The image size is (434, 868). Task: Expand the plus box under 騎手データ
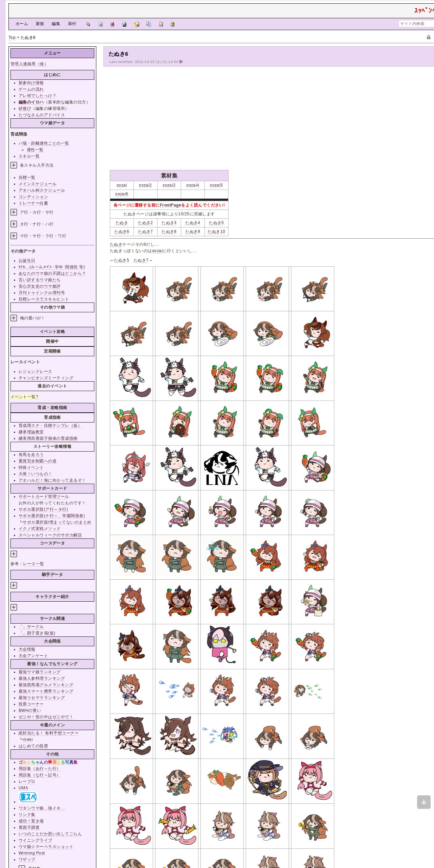[14, 585]
